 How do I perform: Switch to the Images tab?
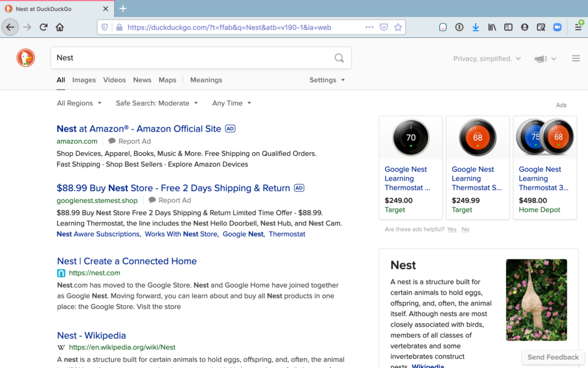click(84, 80)
